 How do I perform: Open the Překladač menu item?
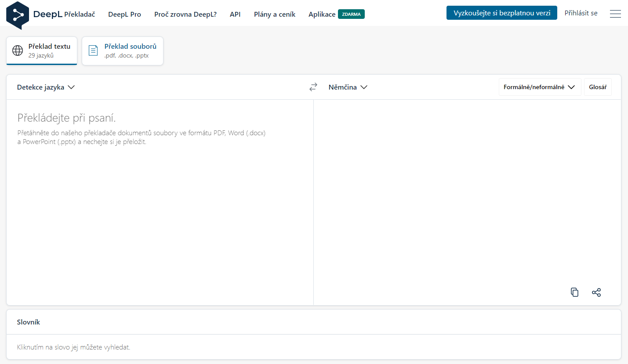[x=80, y=14]
